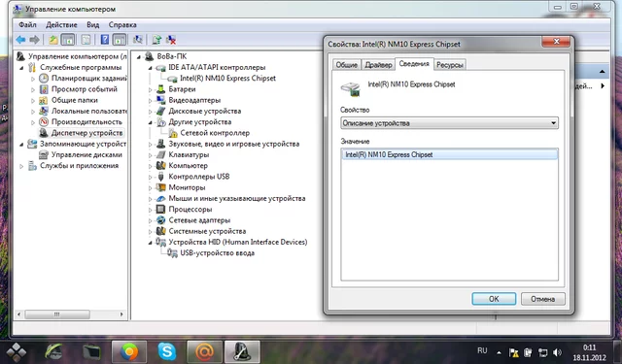Click the Отмена button
This screenshot has height=364, width=622.
click(542, 299)
